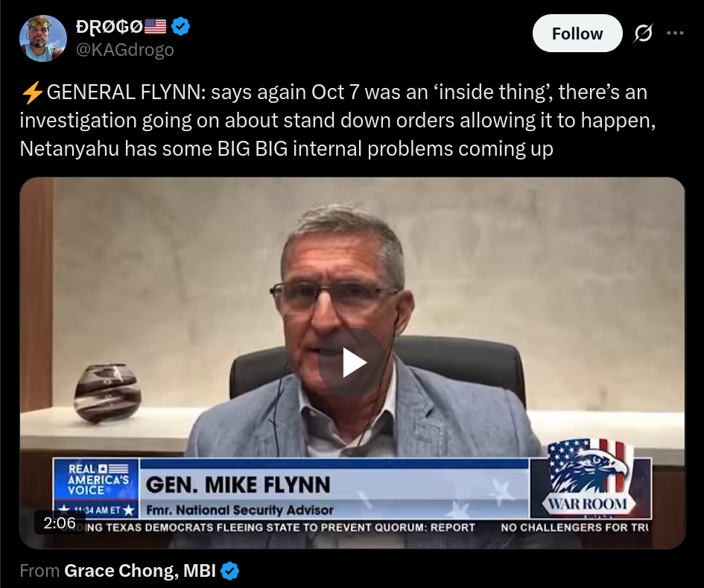Click the 2:06 video duration label
Screen dimensions: 704x588
60,523
